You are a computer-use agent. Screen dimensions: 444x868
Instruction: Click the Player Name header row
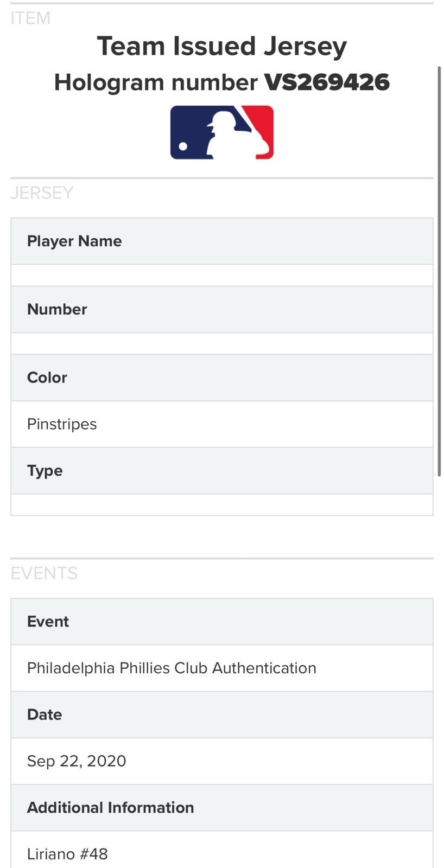(221, 241)
